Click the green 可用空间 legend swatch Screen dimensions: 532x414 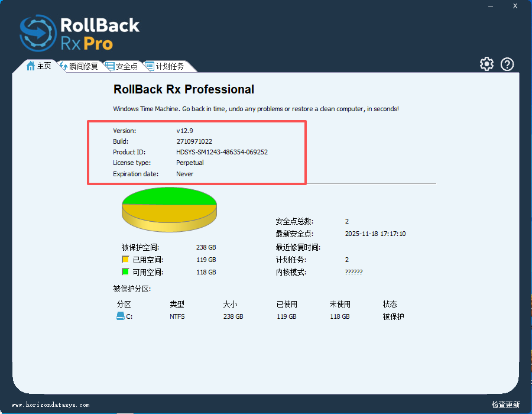pos(125,271)
